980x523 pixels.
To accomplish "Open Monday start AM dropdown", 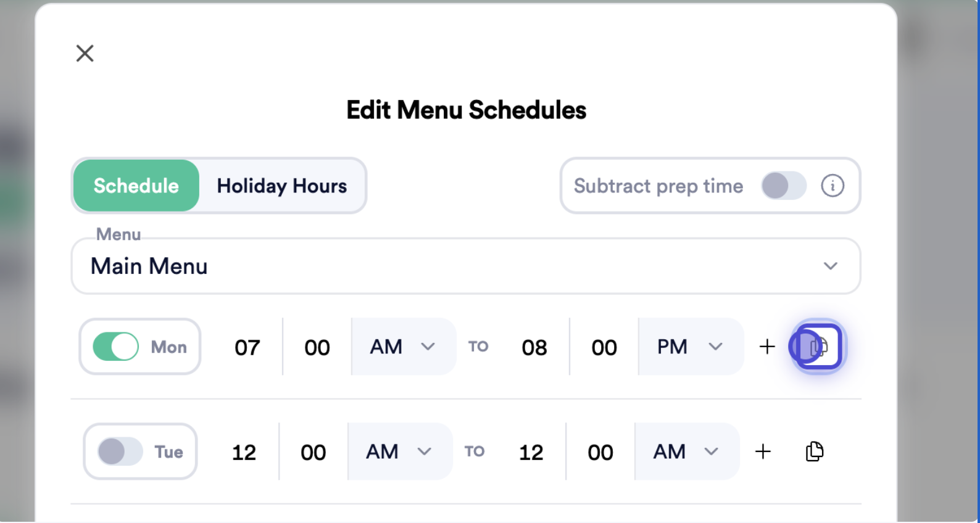I will [x=404, y=347].
